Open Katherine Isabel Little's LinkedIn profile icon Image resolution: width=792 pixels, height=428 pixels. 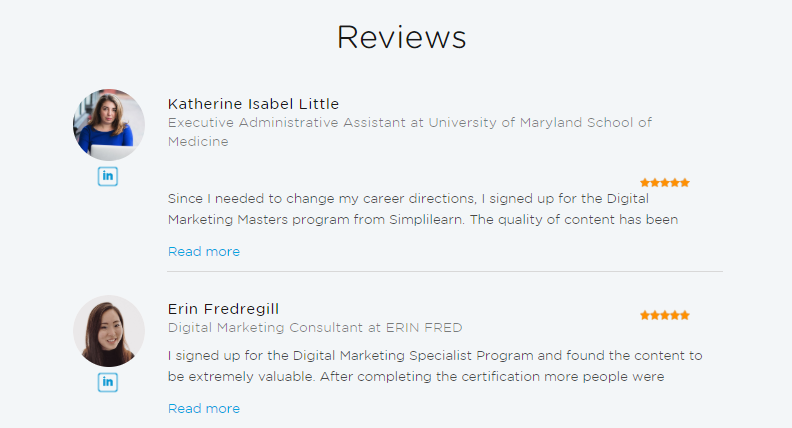pyautogui.click(x=108, y=176)
